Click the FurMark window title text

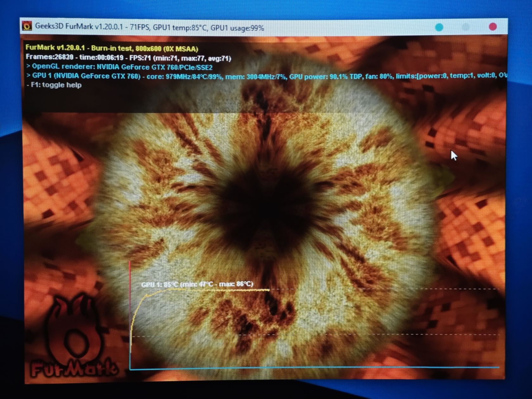click(149, 27)
